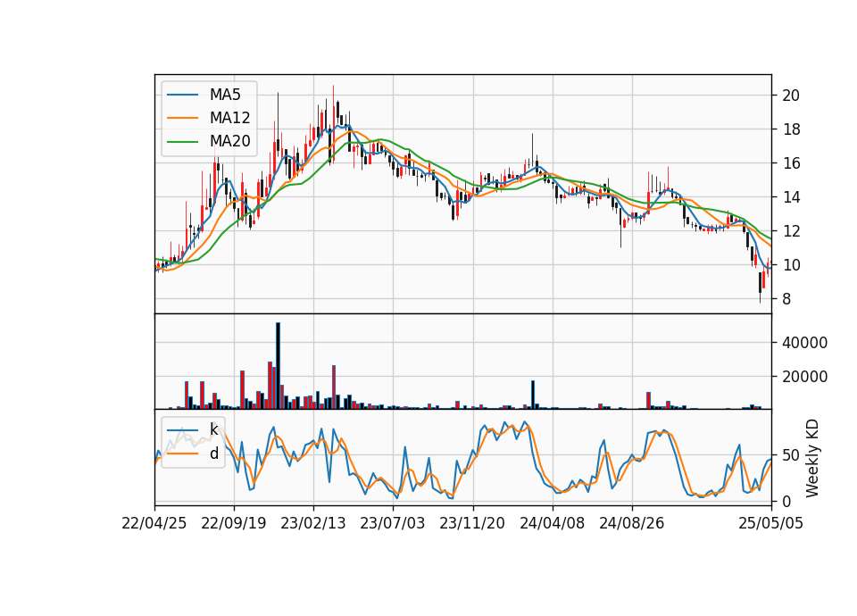This screenshot has height=616, width=857.
Task: Click the price axis value 14
Action: pyautogui.click(x=791, y=197)
